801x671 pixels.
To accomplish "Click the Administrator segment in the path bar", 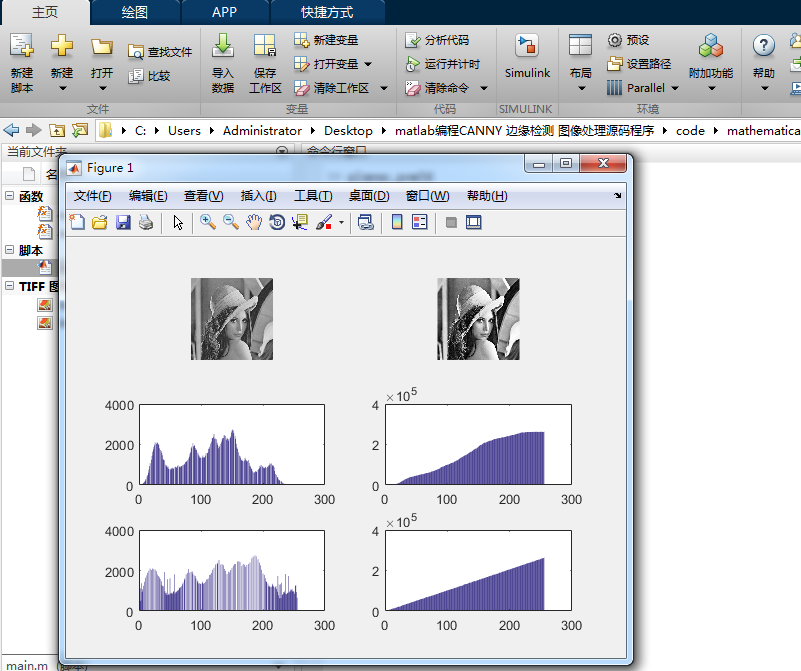I will 262,131.
